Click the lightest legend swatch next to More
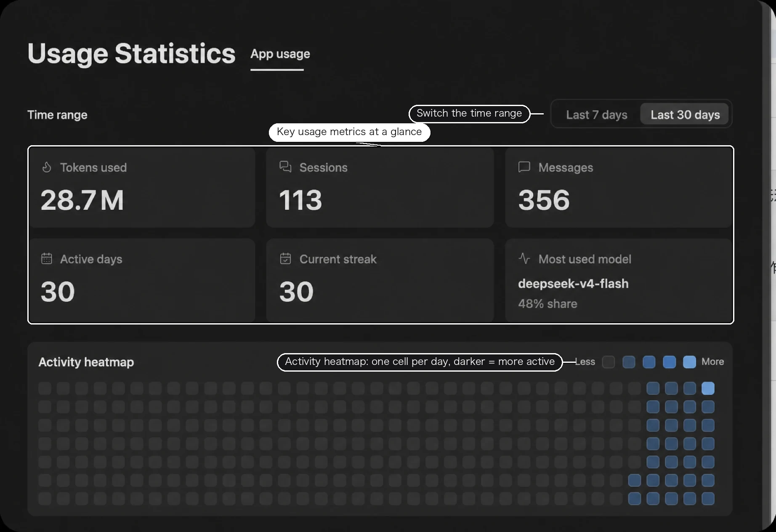This screenshot has height=532, width=776. [689, 362]
